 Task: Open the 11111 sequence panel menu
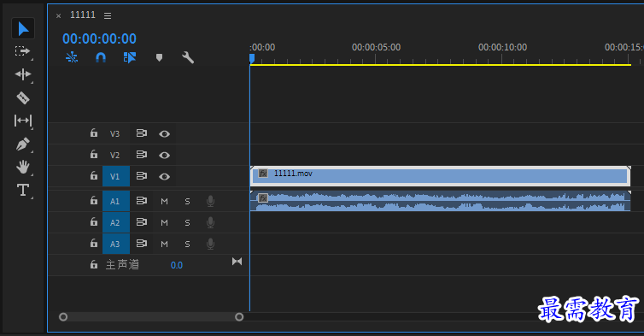click(108, 15)
